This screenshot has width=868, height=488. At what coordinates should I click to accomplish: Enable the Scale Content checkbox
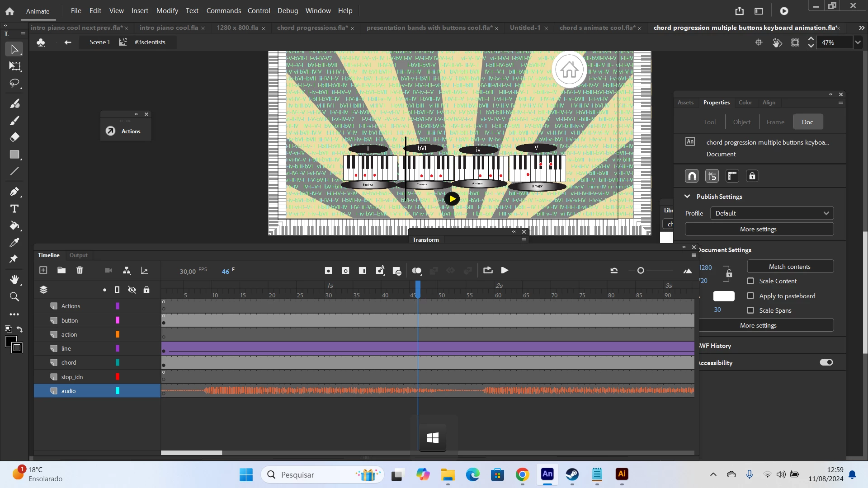(750, 281)
